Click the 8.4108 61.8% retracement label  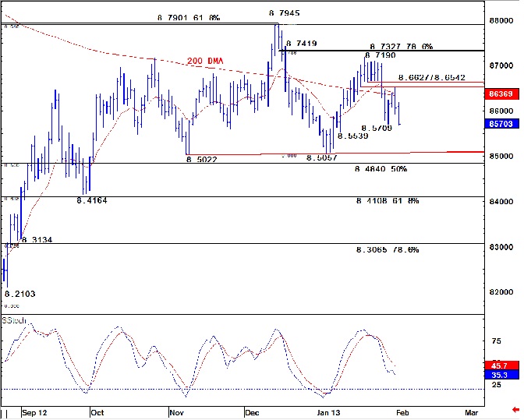pyautogui.click(x=386, y=201)
